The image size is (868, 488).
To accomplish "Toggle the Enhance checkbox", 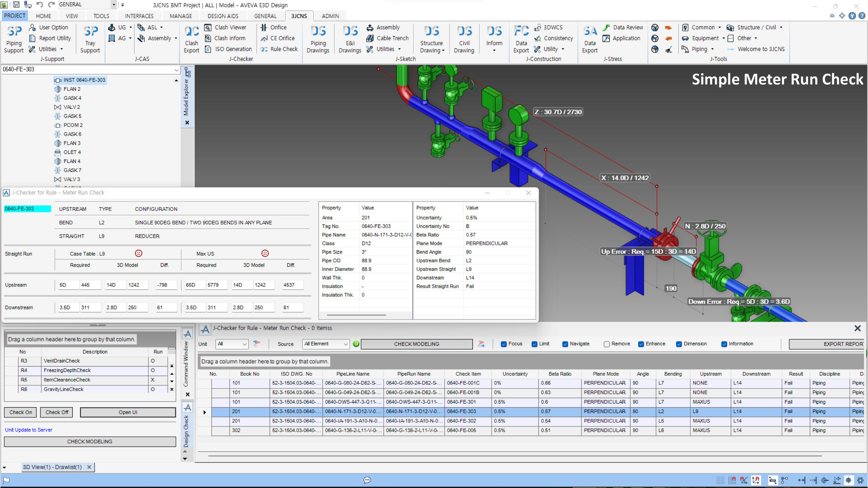I will click(641, 344).
